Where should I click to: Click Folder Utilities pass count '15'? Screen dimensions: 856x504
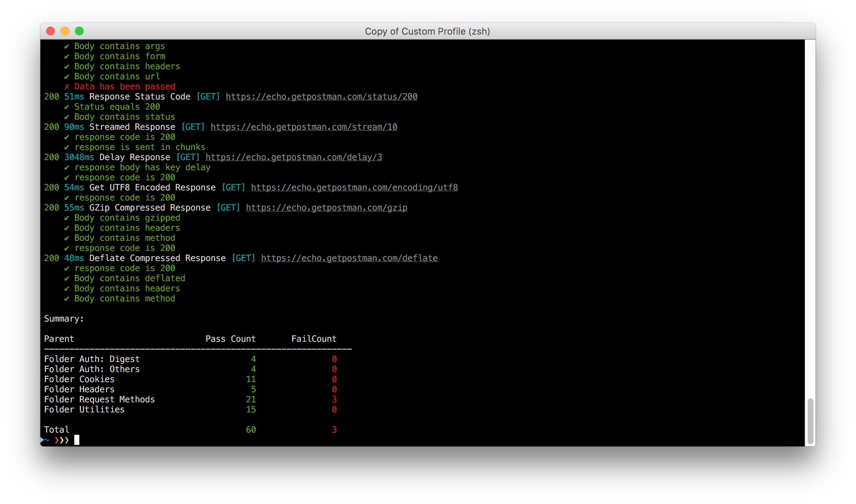251,410
